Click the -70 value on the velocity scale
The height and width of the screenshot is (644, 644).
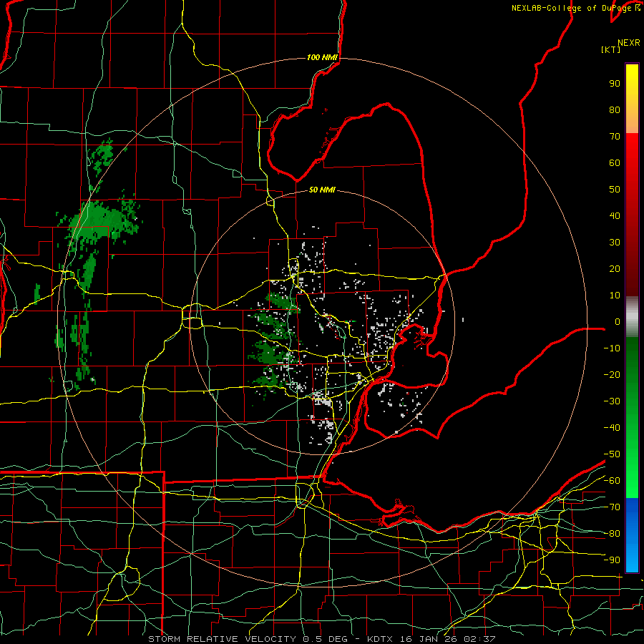[612, 507]
